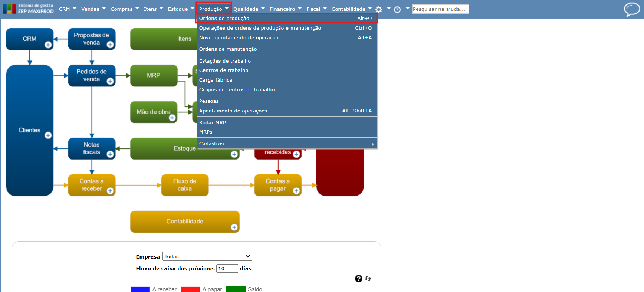This screenshot has height=292, width=644.
Task: Select Carga fábrica
Action: pyautogui.click(x=287, y=80)
